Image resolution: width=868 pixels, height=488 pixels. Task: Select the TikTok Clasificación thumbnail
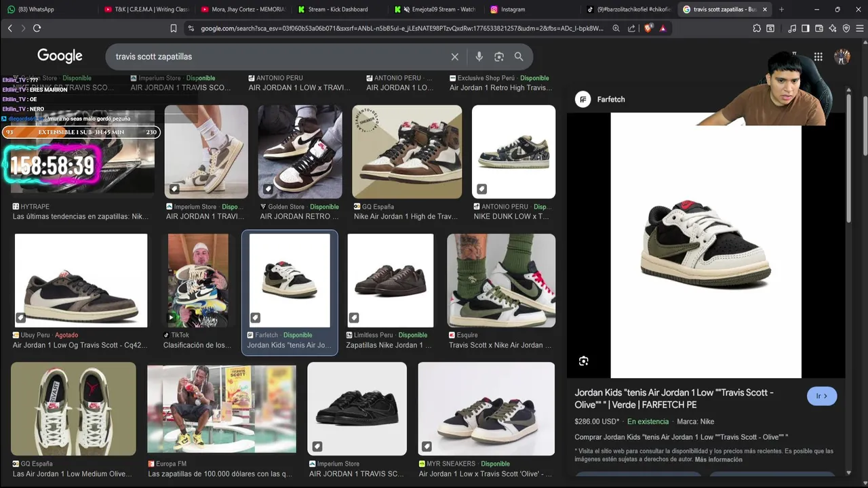pos(198,281)
